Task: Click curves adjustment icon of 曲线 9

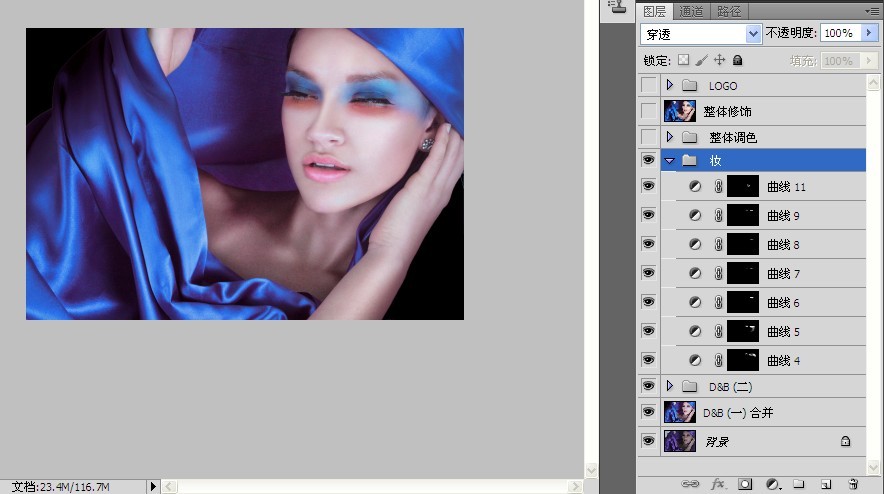Action: pyautogui.click(x=695, y=215)
